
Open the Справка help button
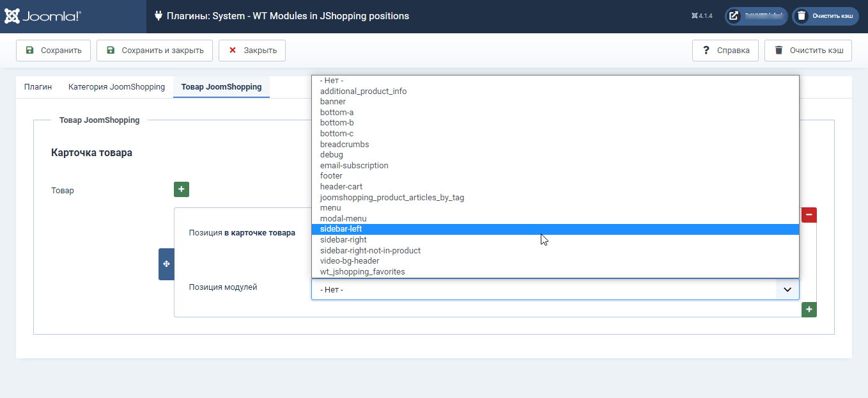coord(725,51)
